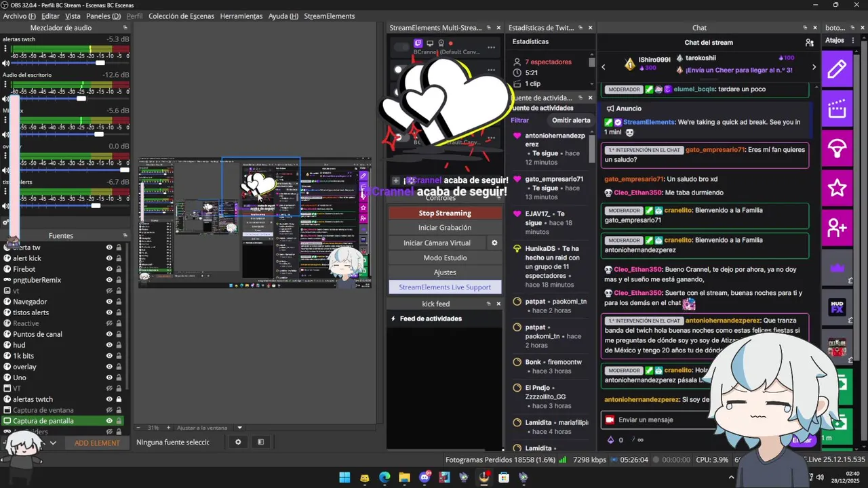Click ADD ELEMENT button

point(97,443)
